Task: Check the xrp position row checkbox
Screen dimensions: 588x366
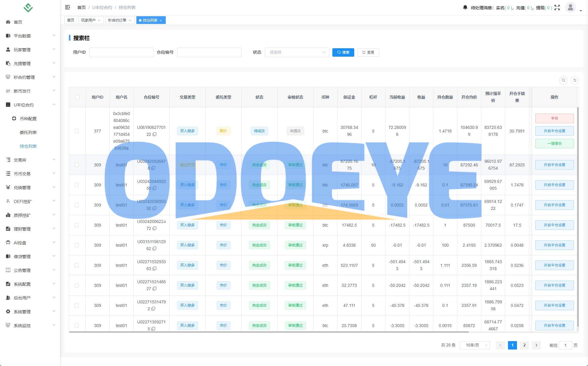Action: pyautogui.click(x=77, y=245)
